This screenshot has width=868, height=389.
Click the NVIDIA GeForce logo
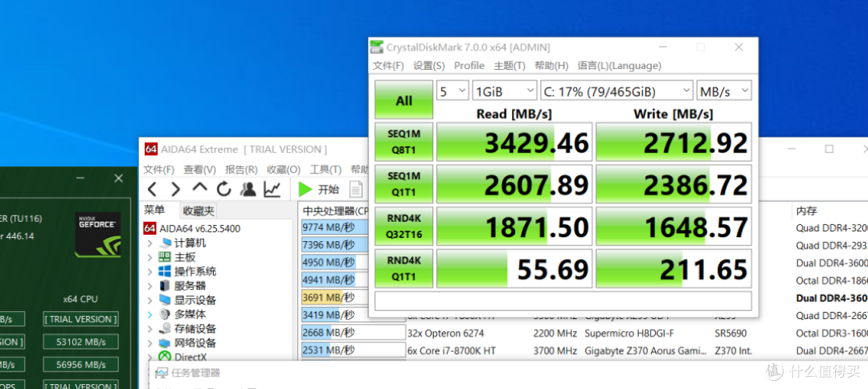[97, 235]
